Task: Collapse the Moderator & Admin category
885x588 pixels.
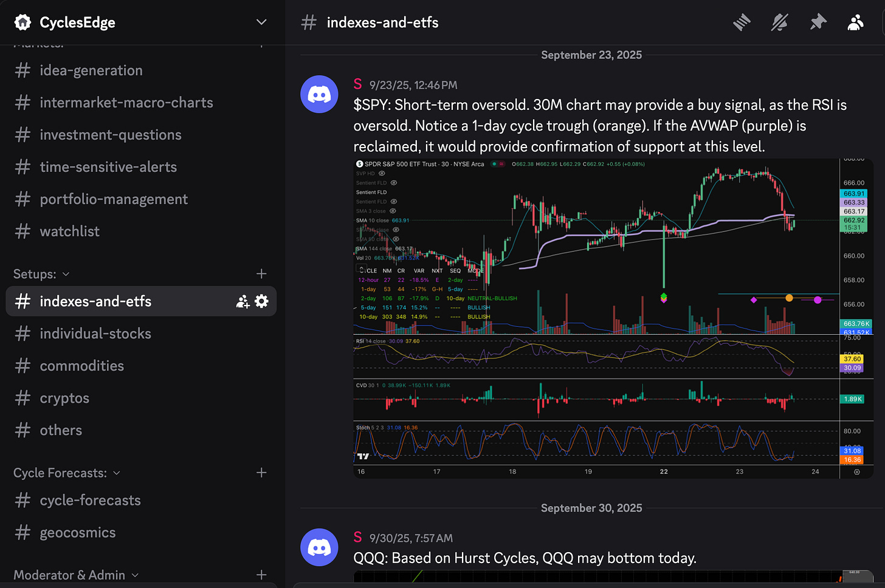Action: [x=76, y=575]
